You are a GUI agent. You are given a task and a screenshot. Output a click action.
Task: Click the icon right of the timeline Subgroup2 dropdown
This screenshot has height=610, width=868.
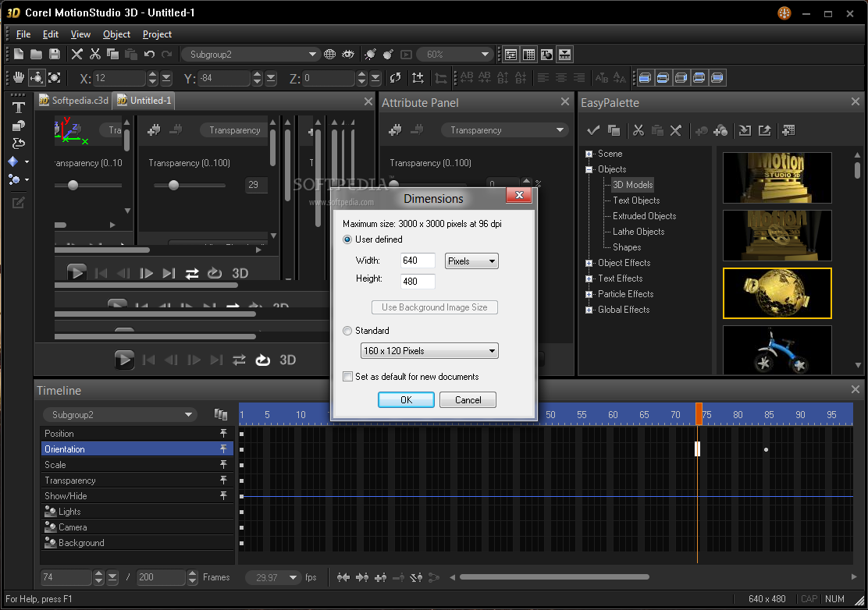pyautogui.click(x=221, y=414)
